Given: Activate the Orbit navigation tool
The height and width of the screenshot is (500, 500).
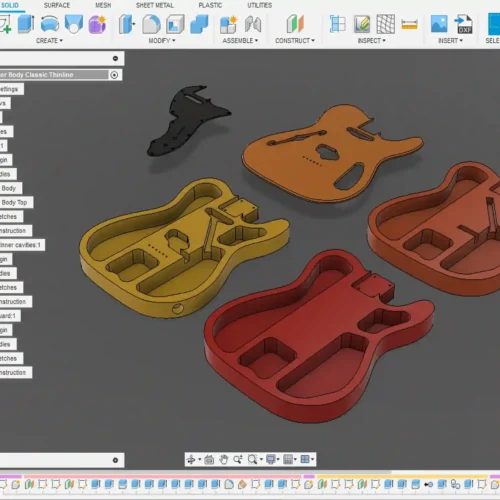Looking at the screenshot, I should pos(191,460).
